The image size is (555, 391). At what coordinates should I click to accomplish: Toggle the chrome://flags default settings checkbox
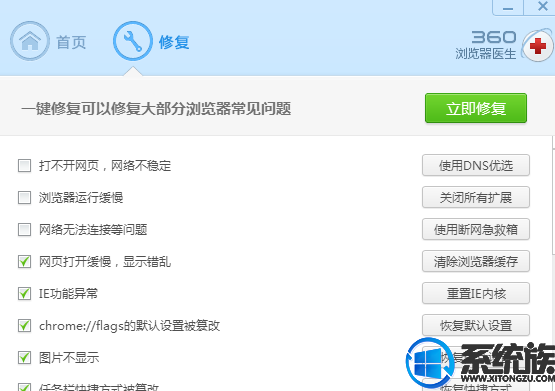(x=24, y=326)
